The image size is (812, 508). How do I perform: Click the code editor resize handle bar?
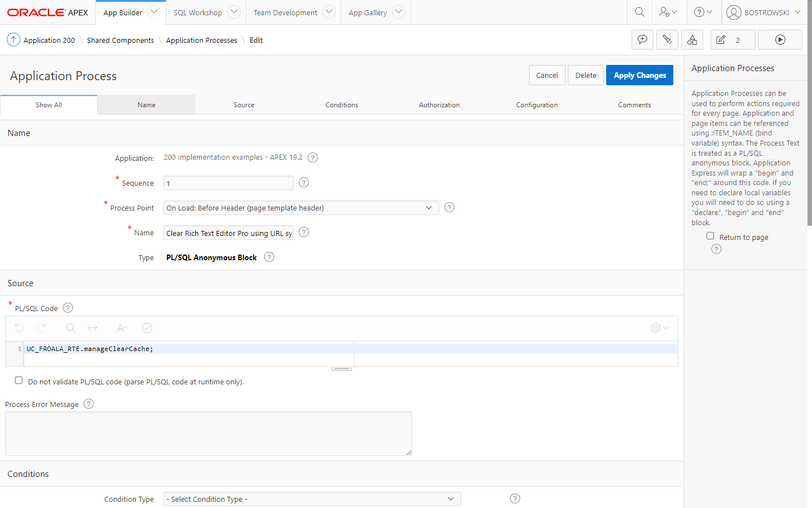(342, 369)
